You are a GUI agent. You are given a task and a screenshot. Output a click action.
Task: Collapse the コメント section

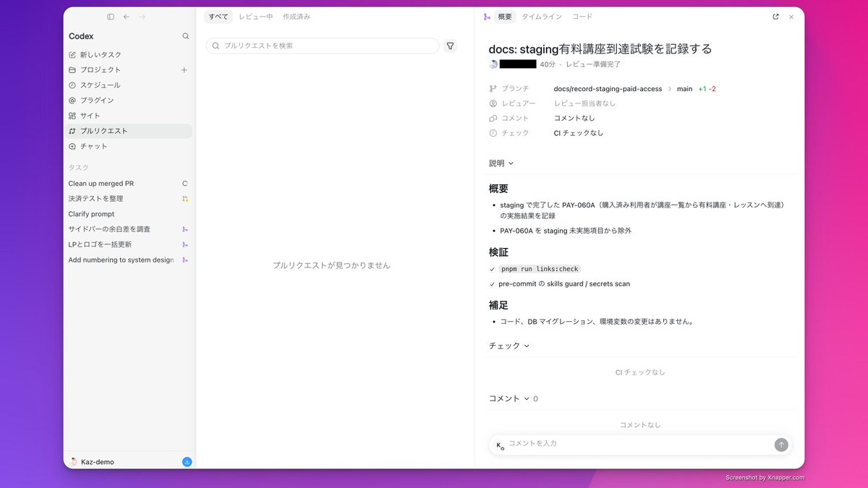pos(509,398)
